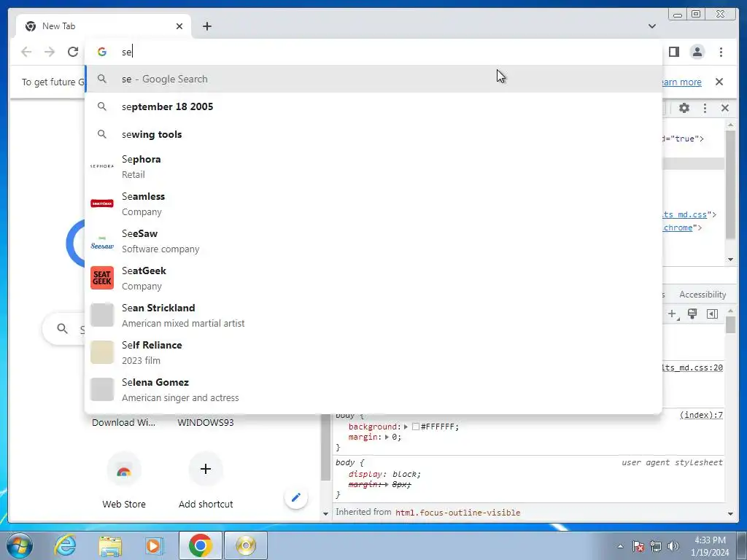Reload the page with the refresh icon
747x560 pixels.
click(x=73, y=52)
